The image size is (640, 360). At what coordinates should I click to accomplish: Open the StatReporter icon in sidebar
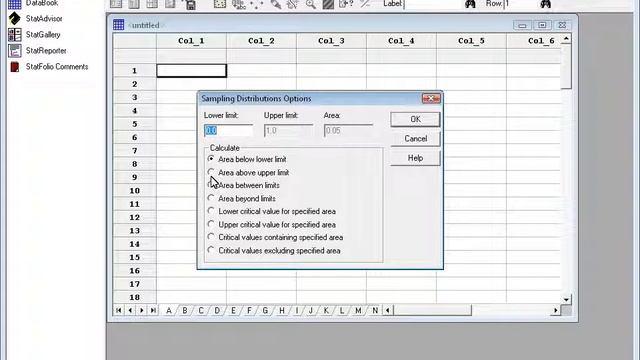click(x=15, y=51)
